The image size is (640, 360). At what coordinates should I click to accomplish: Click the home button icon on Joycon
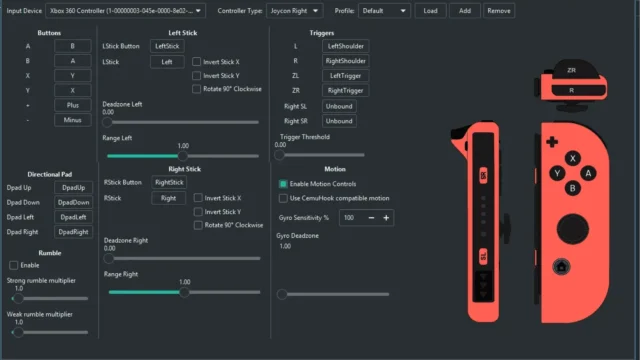pos(561,267)
